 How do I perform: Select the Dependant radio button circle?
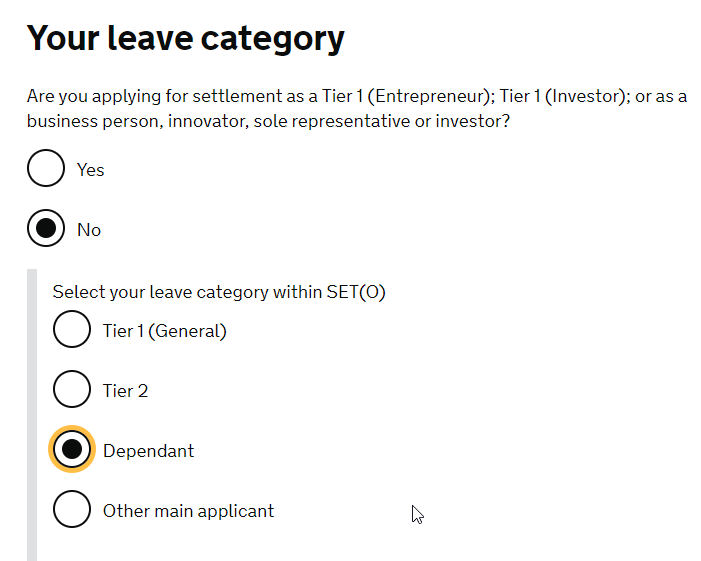pyautogui.click(x=72, y=450)
